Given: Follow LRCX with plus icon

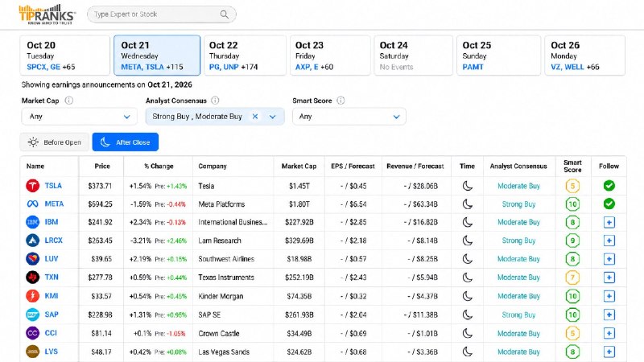Looking at the screenshot, I should (x=609, y=241).
